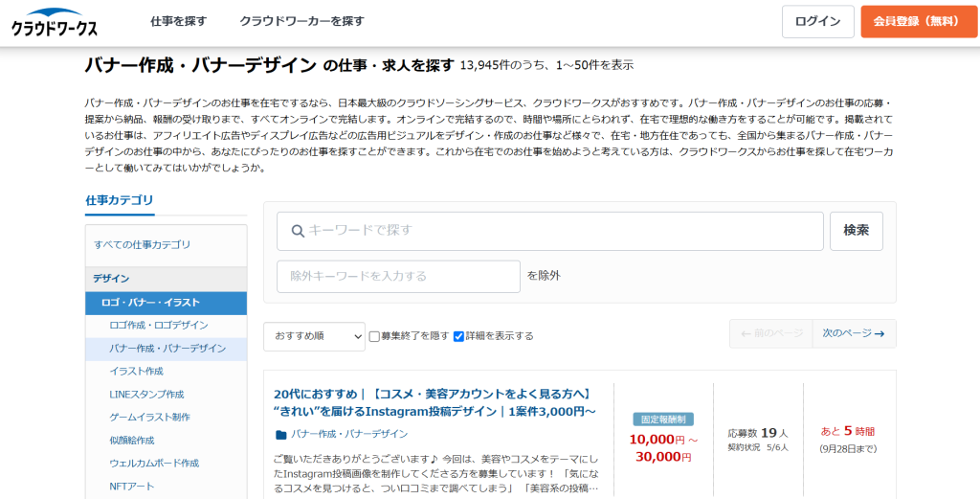980x499 pixels.
Task: Open LINEスタンプ作成 category
Action: [x=146, y=395]
